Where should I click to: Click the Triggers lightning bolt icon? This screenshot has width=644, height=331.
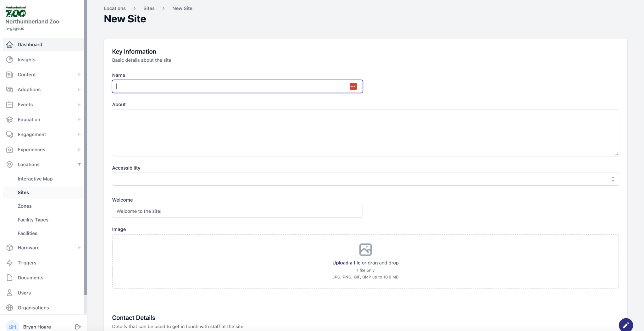click(10, 263)
